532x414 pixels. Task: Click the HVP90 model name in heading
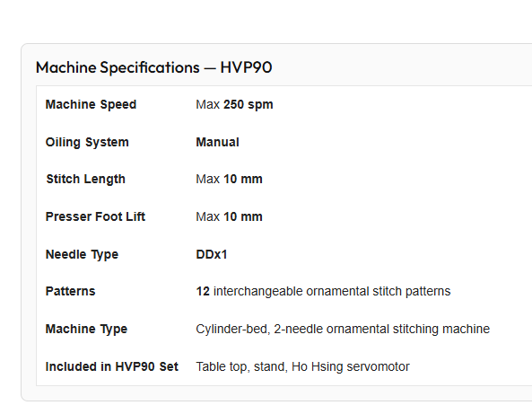246,67
